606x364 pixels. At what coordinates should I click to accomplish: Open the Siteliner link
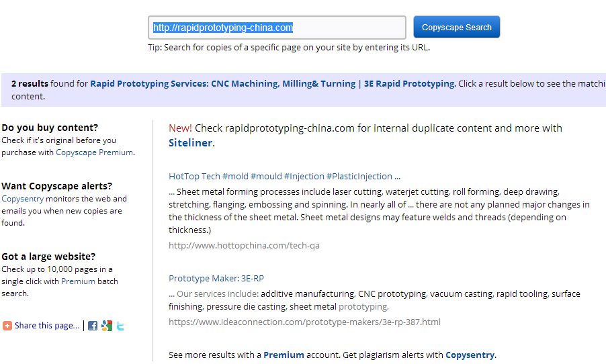[x=191, y=142]
